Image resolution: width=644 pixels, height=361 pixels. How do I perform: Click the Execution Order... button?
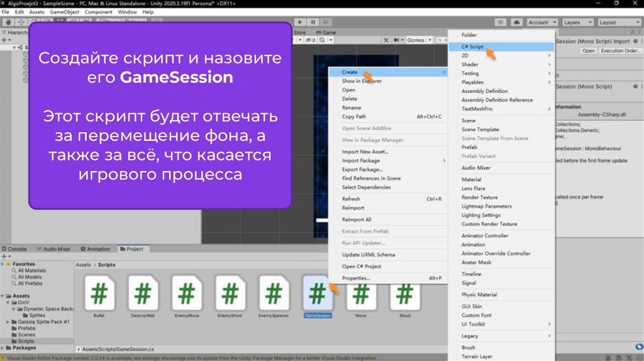pyautogui.click(x=620, y=51)
